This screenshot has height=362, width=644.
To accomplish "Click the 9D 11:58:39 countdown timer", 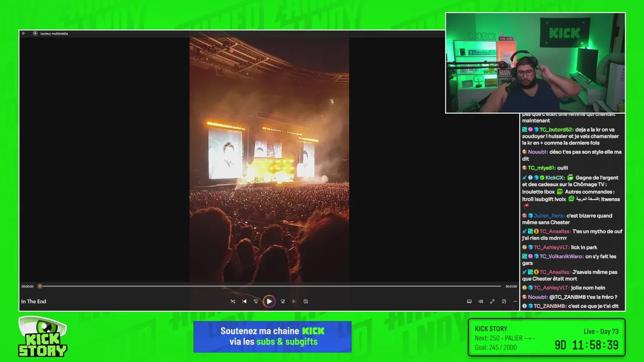I will coord(587,345).
